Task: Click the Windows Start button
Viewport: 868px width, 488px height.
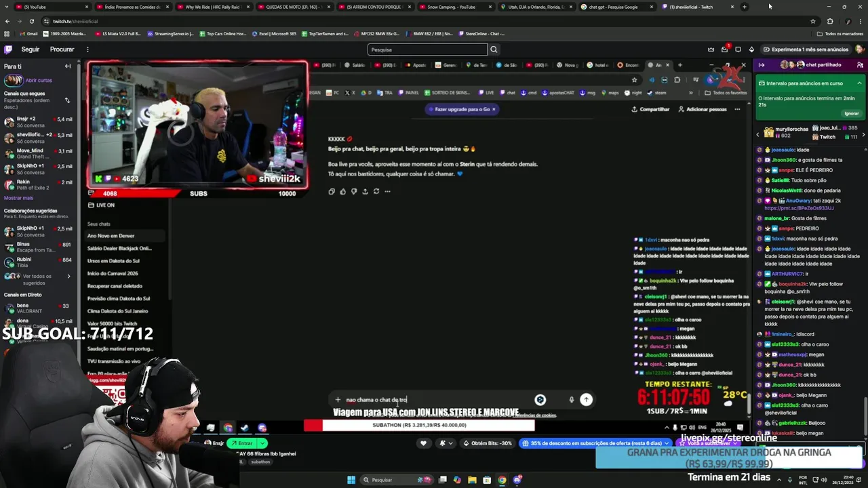Action: [x=351, y=480]
